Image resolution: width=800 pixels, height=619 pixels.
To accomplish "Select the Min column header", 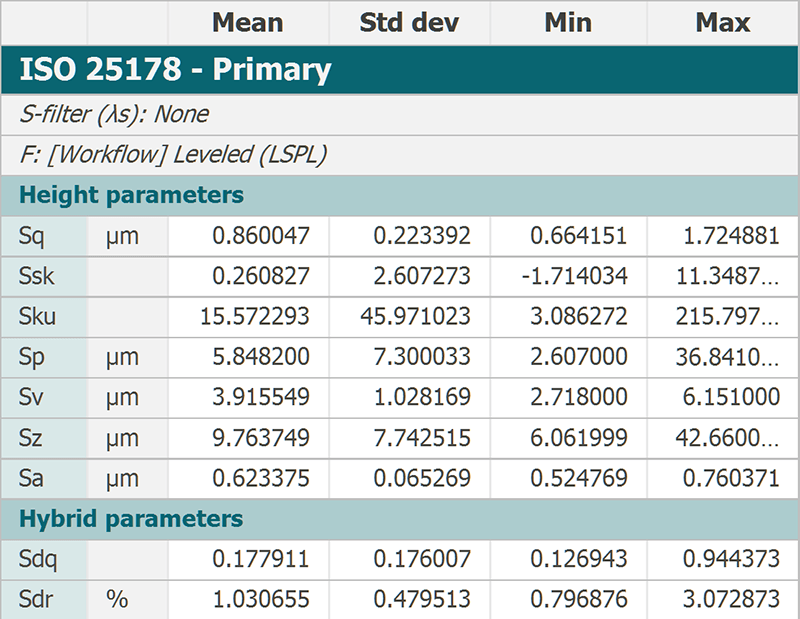I will point(568,23).
